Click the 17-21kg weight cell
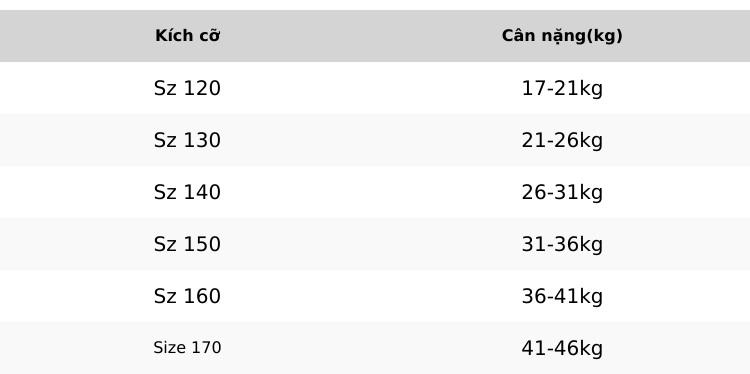The width and height of the screenshot is (750, 374). 562,88
